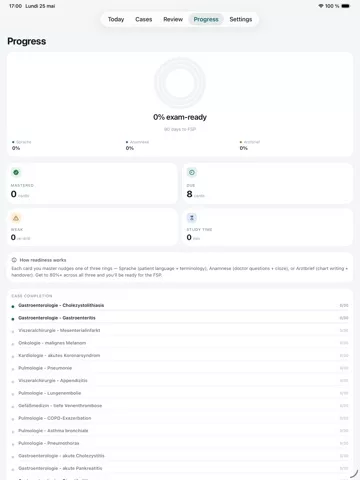Screen dimensions: 360x480
Task: Tap the Case Completion section header
Action: pos(32,296)
